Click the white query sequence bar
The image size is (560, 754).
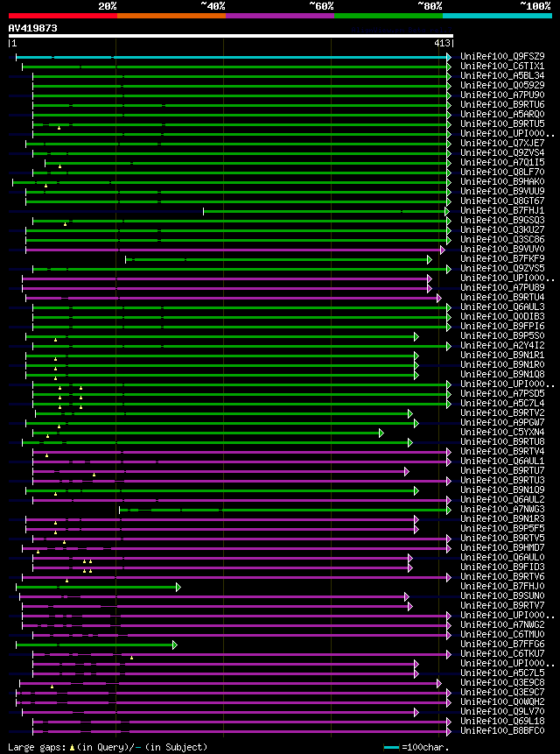click(x=230, y=36)
